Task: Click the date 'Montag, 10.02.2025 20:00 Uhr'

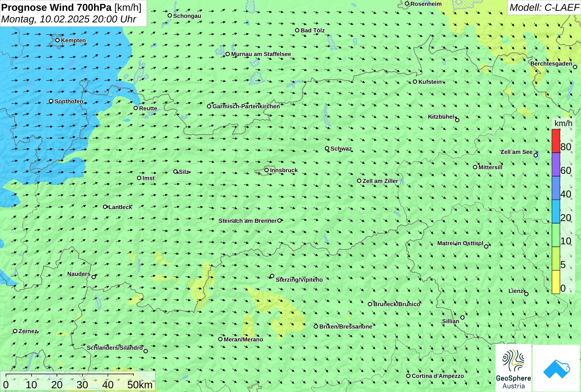Action: click(69, 19)
